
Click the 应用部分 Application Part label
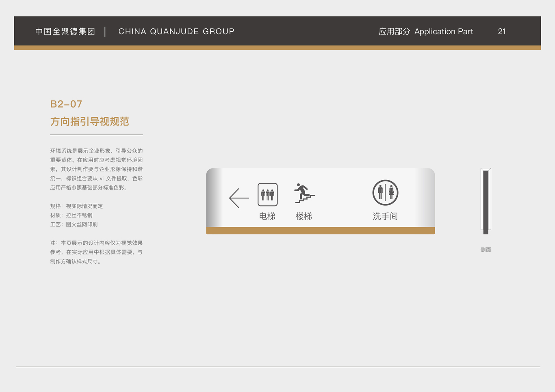click(x=426, y=31)
